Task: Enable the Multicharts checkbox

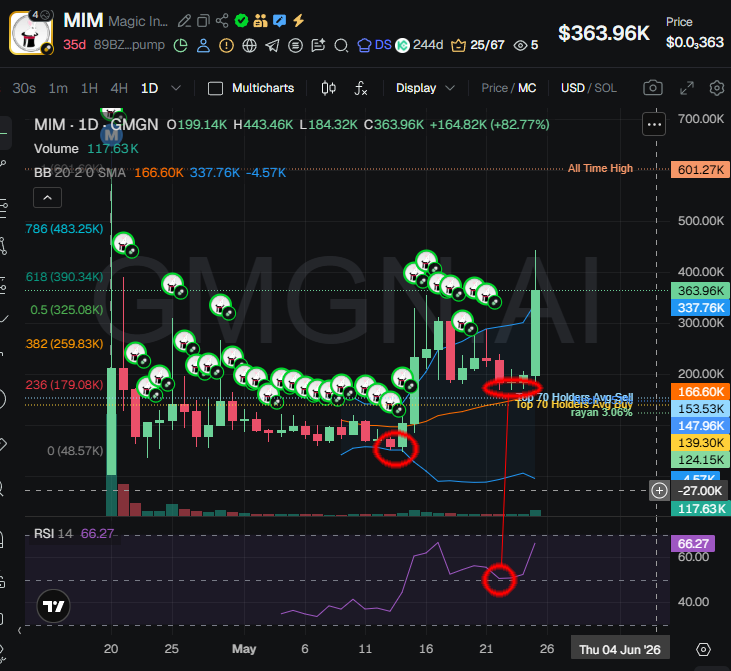Action: coord(215,88)
